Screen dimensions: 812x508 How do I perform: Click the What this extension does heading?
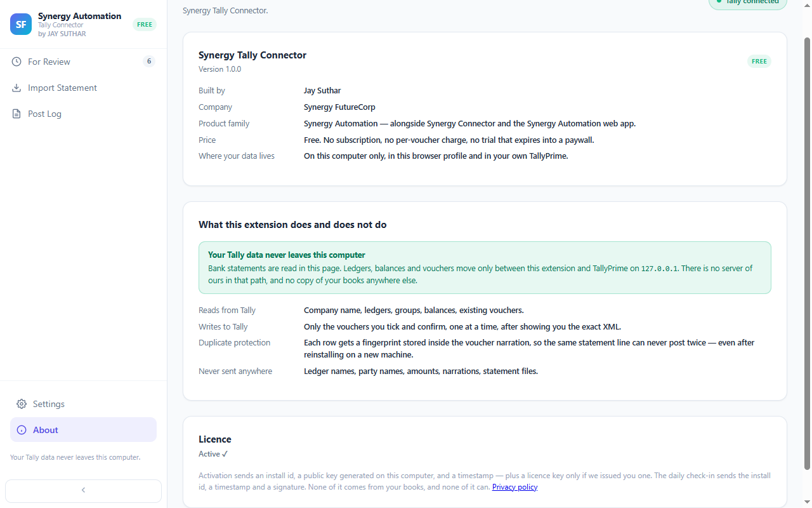coord(292,225)
